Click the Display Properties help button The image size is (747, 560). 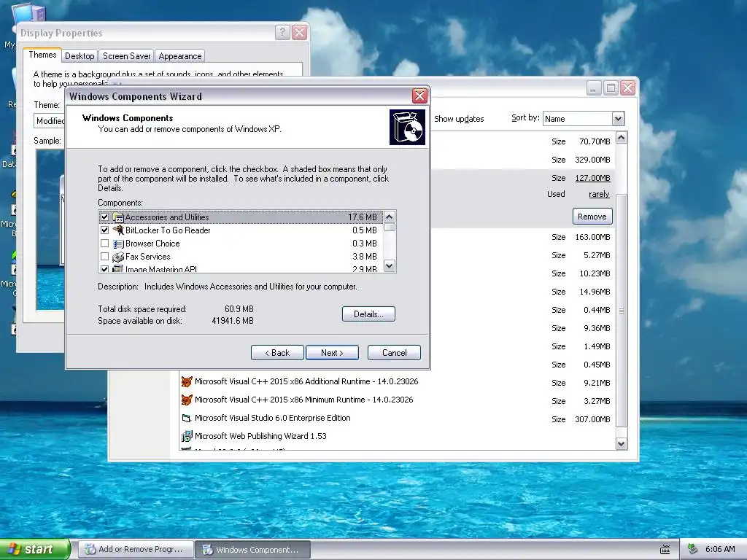282,33
